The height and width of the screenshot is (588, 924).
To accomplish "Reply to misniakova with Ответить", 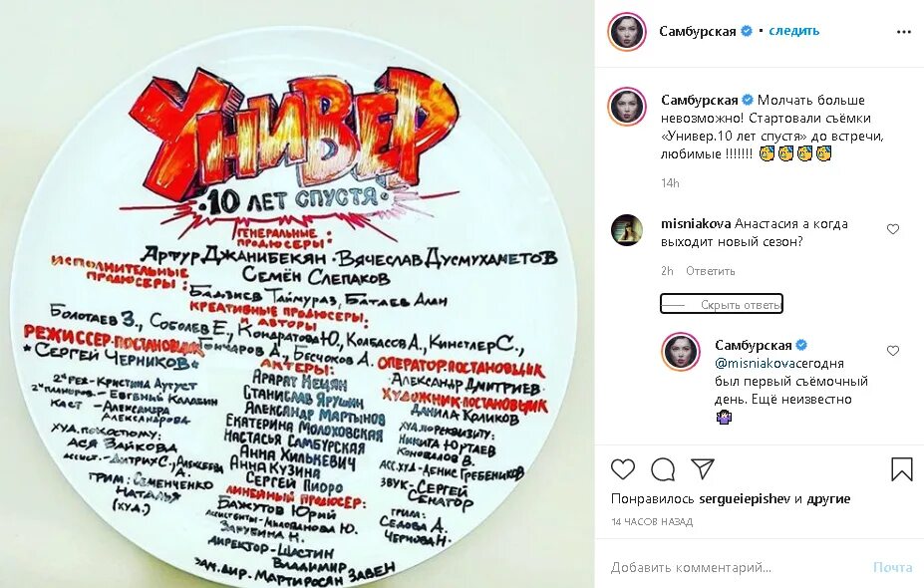I will [710, 271].
